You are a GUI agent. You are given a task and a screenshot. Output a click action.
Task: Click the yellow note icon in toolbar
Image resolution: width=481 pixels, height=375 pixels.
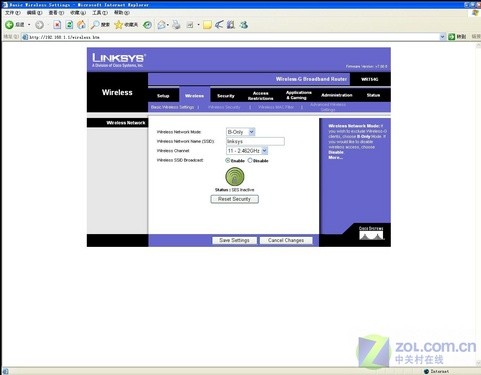tap(207, 25)
